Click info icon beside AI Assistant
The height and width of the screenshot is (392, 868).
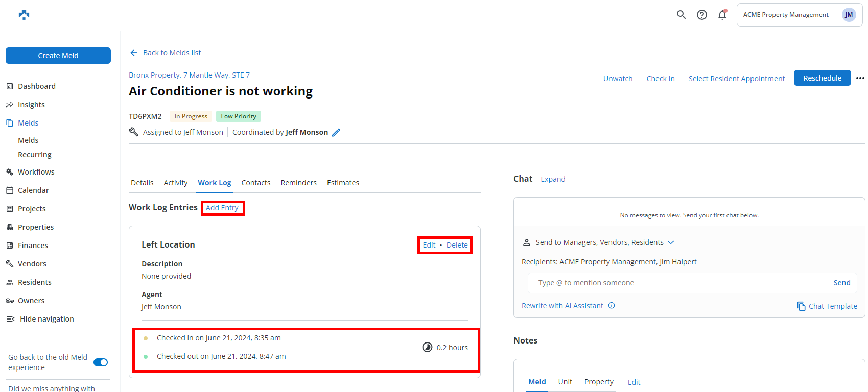tap(612, 306)
